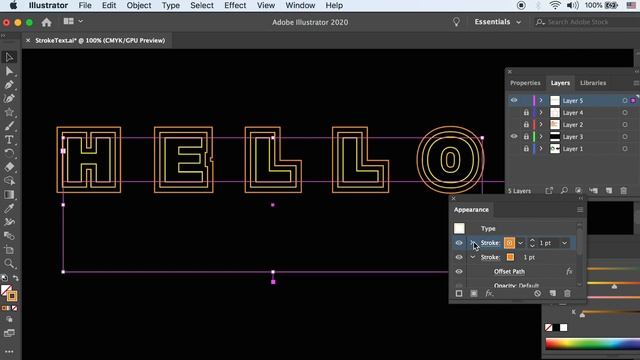Click Change Screen Mode icon
Screen dimensions: 640x360
coord(9,333)
